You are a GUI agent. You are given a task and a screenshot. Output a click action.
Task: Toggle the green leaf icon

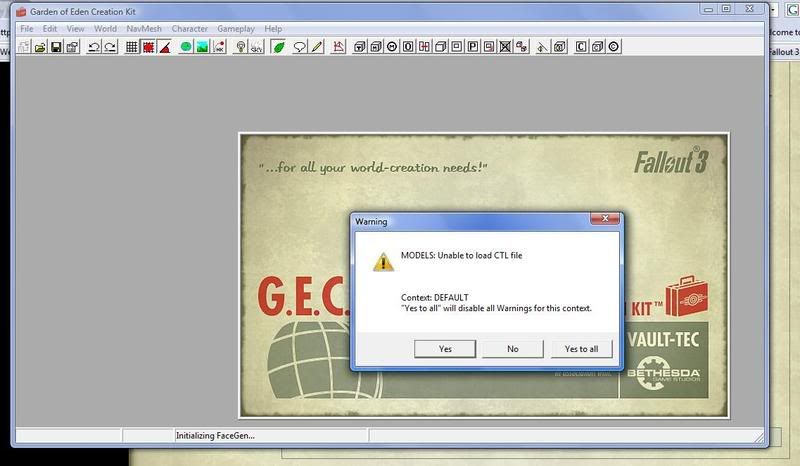(279, 47)
